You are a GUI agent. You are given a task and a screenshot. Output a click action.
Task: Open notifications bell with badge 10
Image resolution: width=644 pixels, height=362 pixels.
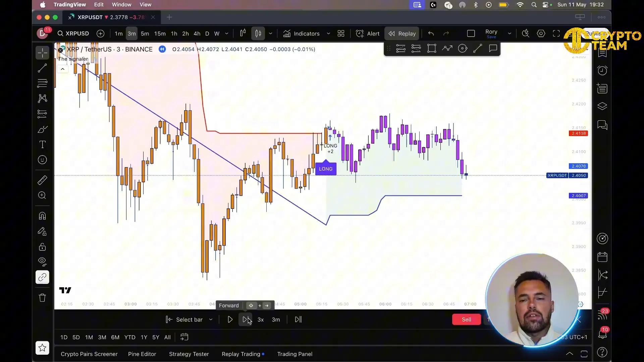(602, 334)
